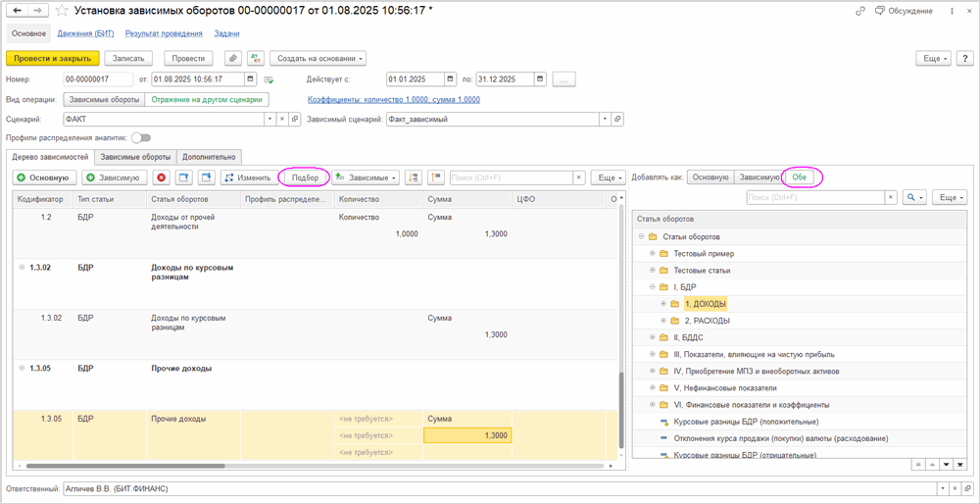The height and width of the screenshot is (504, 980).
Task: Click the Дт/Кт postings icon
Action: coord(256,59)
